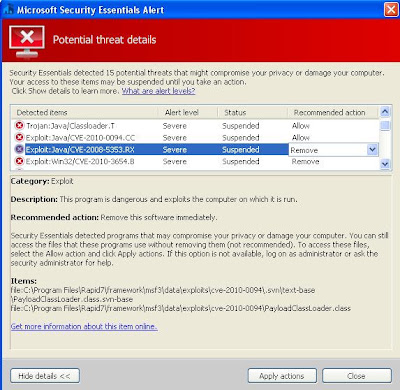400x390 pixels.
Task: Click the Security Essentials title bar icon
Action: point(8,10)
